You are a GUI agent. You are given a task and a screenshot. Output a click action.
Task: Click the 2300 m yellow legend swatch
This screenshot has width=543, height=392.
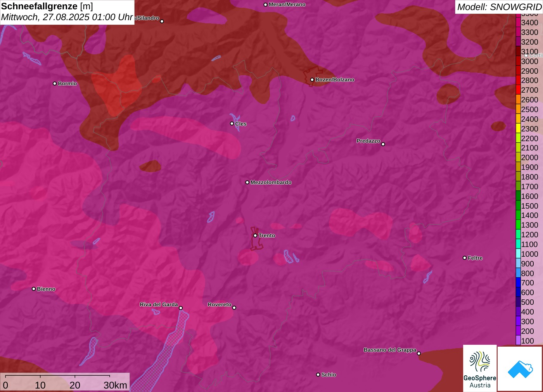click(x=518, y=128)
